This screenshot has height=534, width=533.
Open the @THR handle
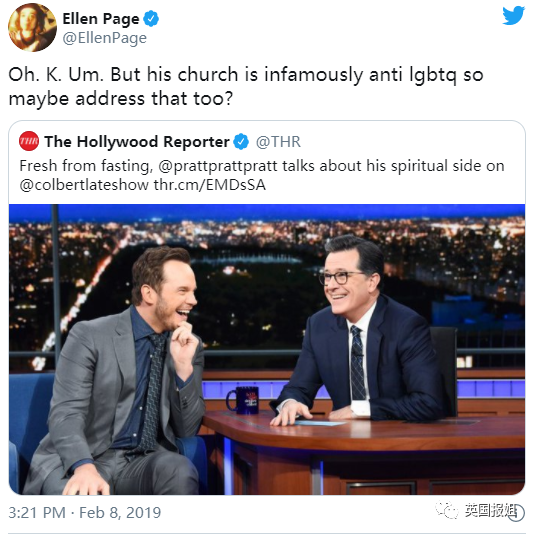[278, 142]
